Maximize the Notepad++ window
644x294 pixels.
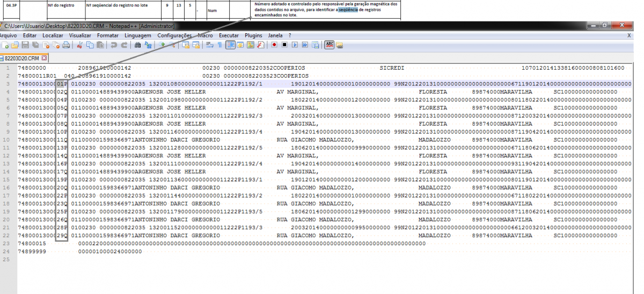(605, 25)
